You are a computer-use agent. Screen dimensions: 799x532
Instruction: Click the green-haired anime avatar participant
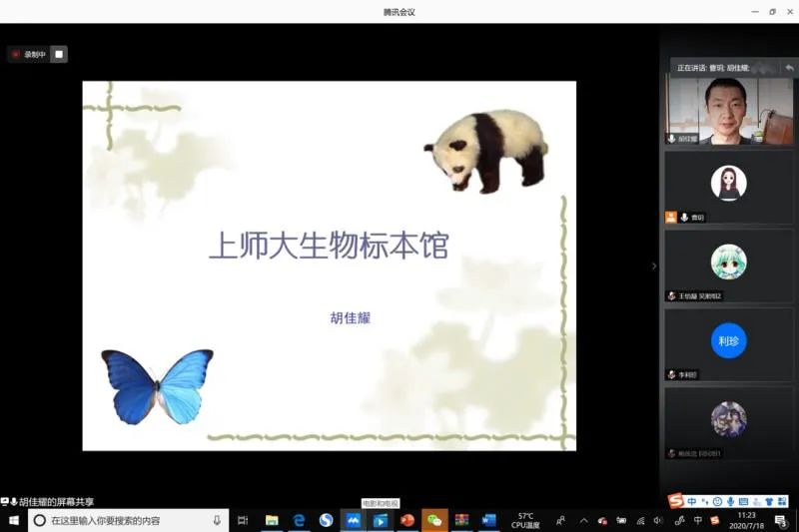coord(729,262)
